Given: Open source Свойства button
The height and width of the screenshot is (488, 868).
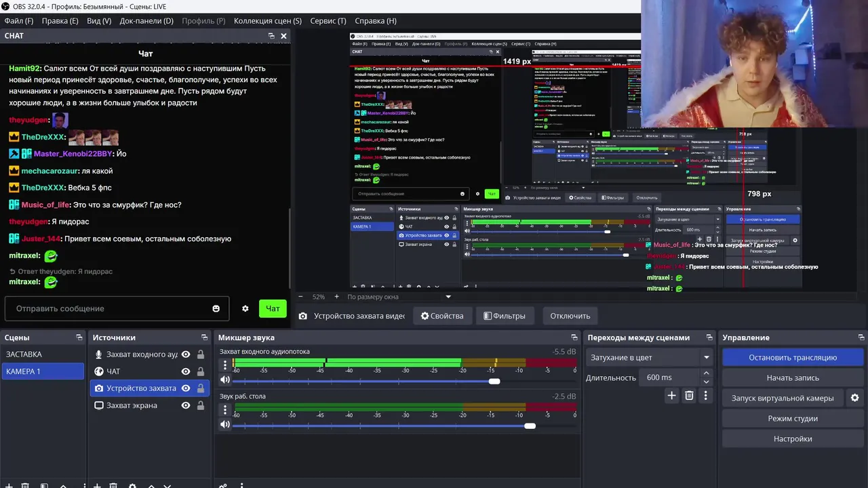Looking at the screenshot, I should (442, 316).
